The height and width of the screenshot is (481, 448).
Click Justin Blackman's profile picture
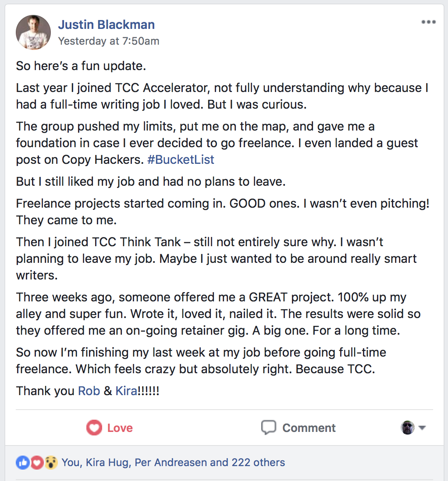click(x=33, y=32)
